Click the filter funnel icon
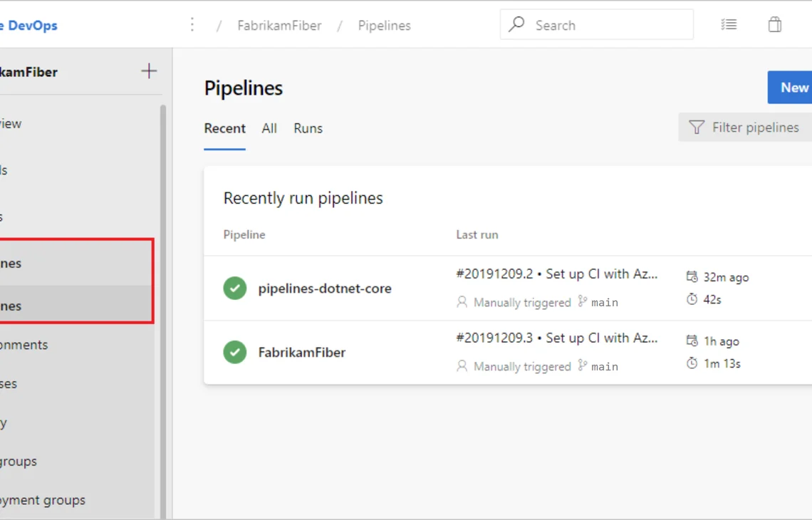Screen dimensions: 812x520 (x=697, y=128)
